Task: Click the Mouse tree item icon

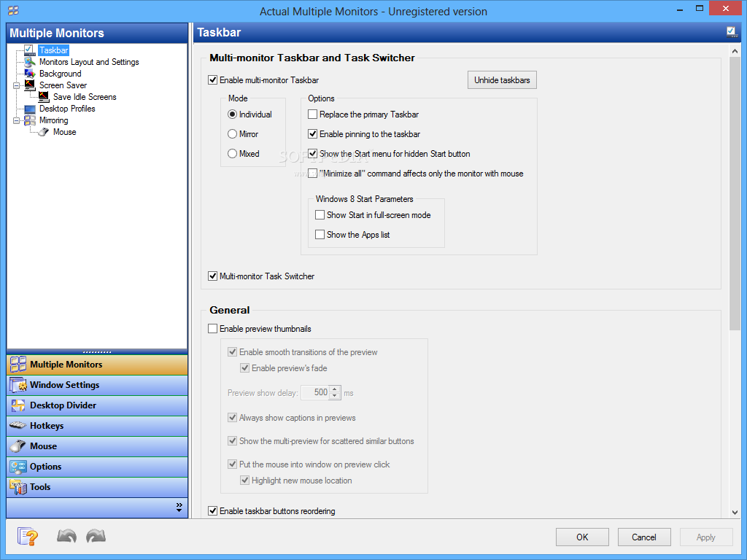Action: pos(43,132)
